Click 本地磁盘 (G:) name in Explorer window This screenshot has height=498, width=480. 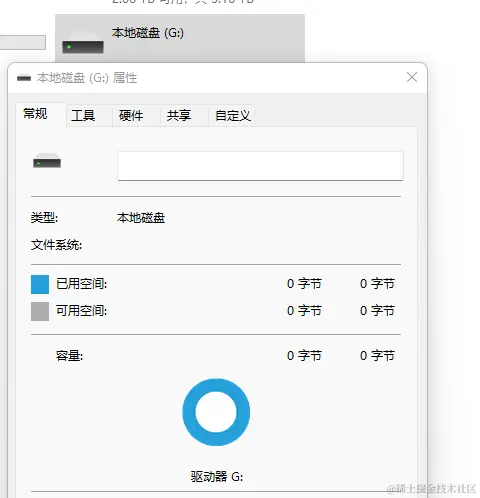tap(148, 33)
